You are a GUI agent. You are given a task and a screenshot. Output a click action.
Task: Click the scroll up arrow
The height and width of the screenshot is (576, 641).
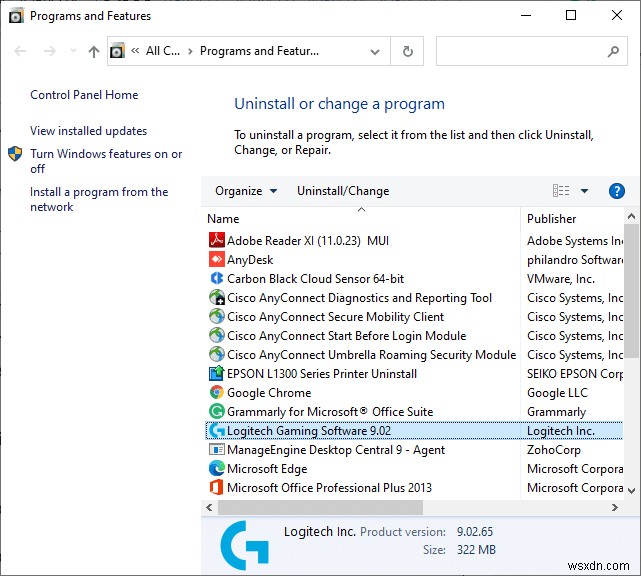(631, 217)
